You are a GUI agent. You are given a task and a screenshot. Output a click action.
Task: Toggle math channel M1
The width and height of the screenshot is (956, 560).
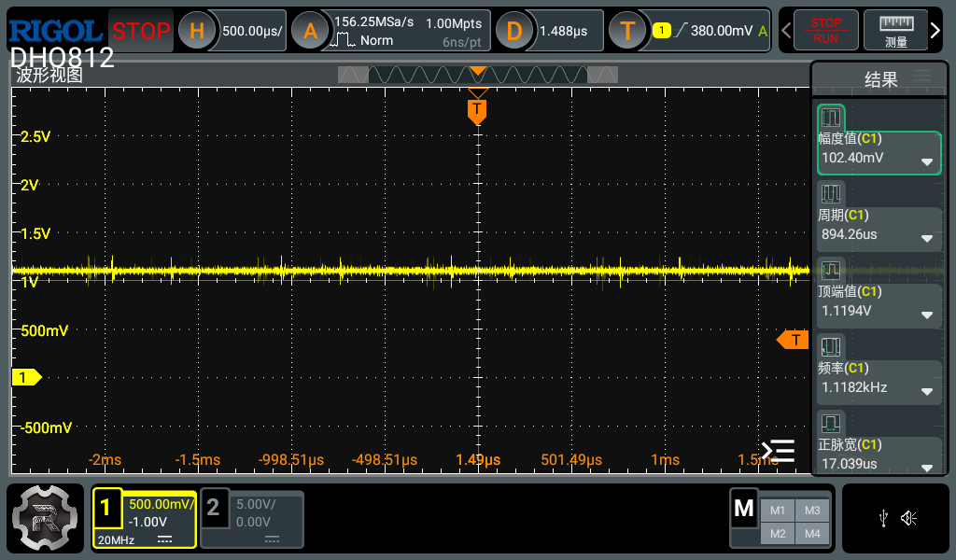(778, 511)
